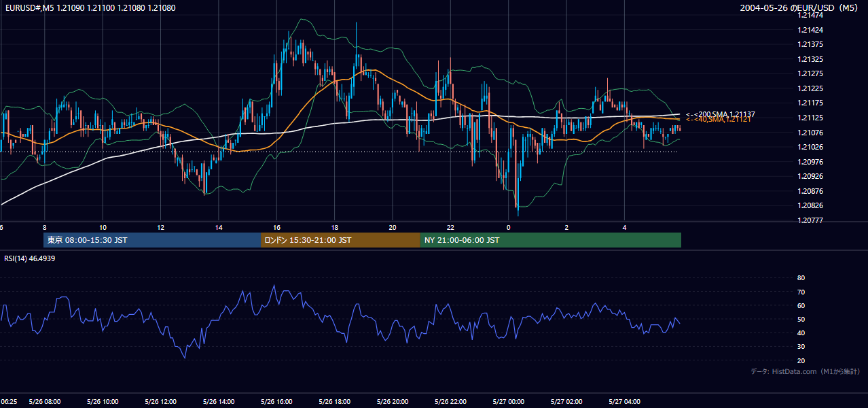The image size is (868, 408).
Task: Click the RSI scale value 30
Action: point(801,347)
